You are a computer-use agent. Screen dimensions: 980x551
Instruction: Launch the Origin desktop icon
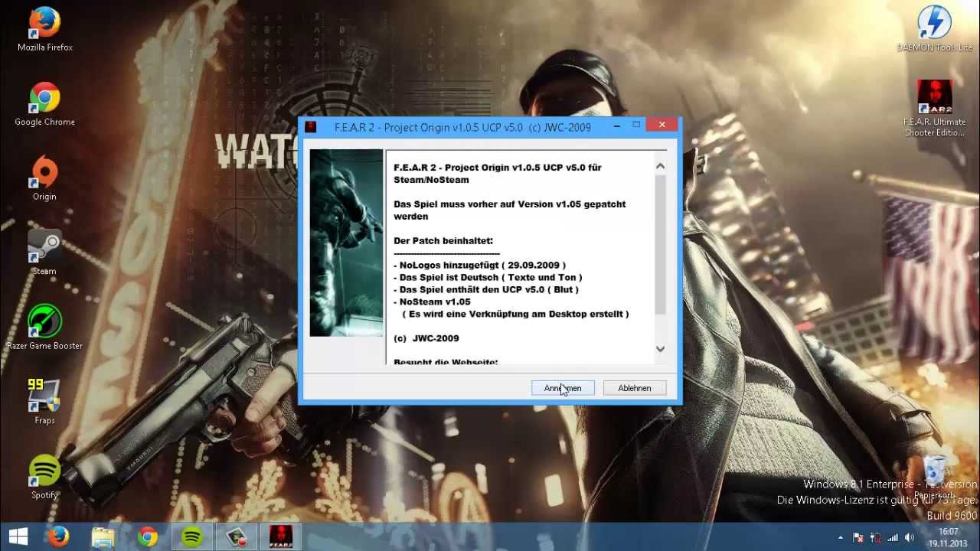click(44, 179)
